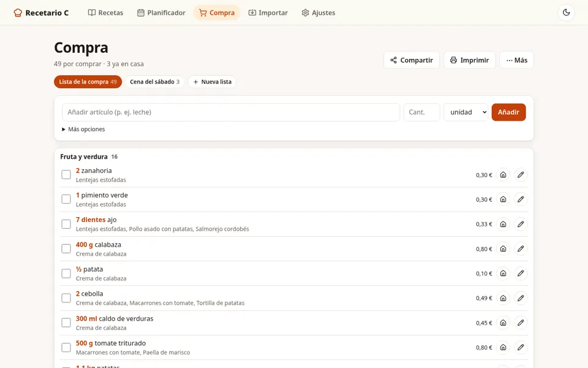Check off 500 g tomate triturado
588x368 pixels.
coord(66,347)
